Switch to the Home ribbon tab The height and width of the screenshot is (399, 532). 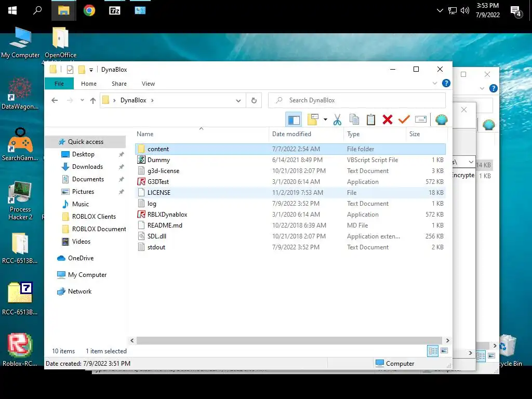coord(89,84)
